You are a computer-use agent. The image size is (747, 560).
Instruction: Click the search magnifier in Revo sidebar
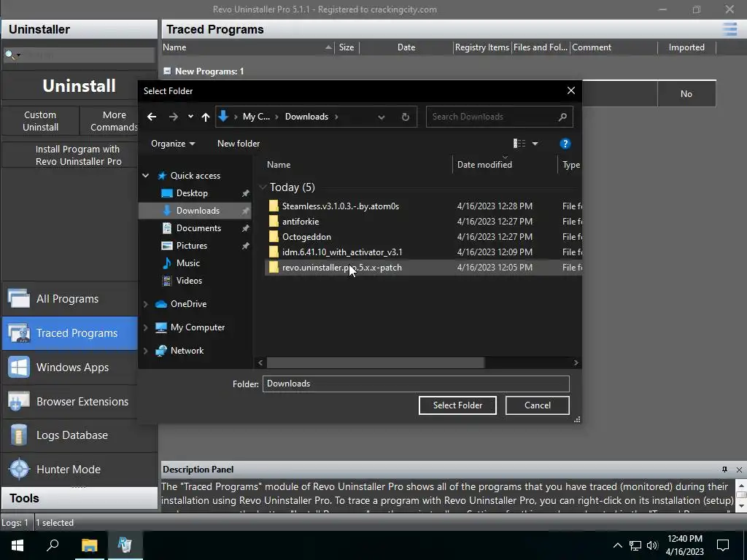point(9,55)
